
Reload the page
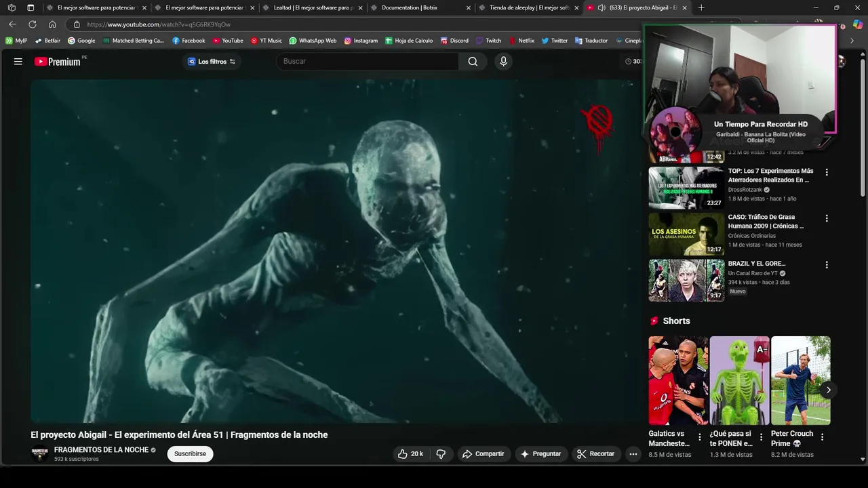pos(32,24)
